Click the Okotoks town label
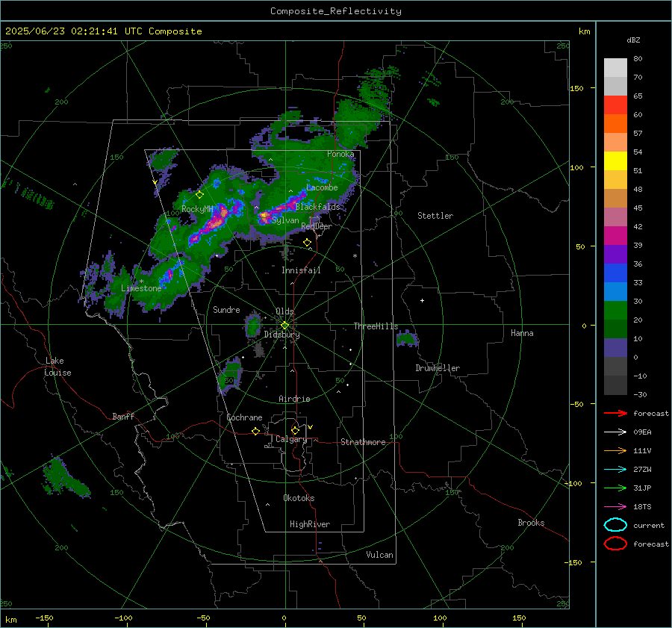Image resolution: width=672 pixels, height=628 pixels. [299, 498]
